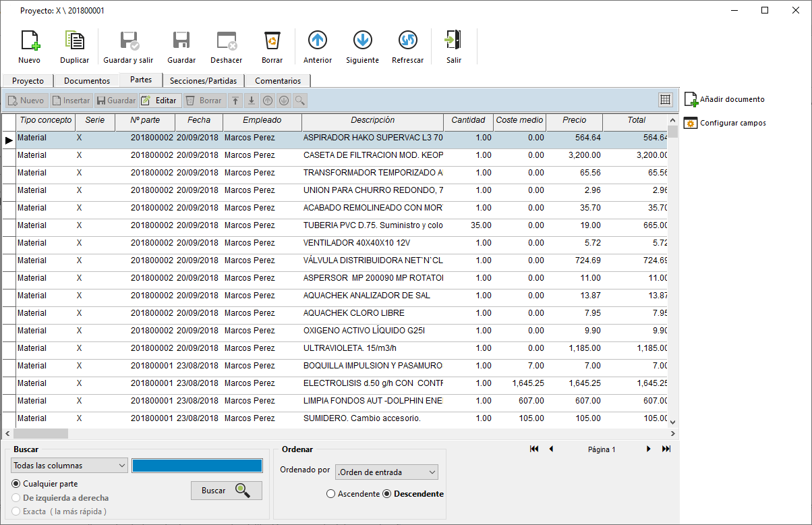The height and width of the screenshot is (525, 812).
Task: Select the Cualquier parte radio option
Action: (45, 484)
